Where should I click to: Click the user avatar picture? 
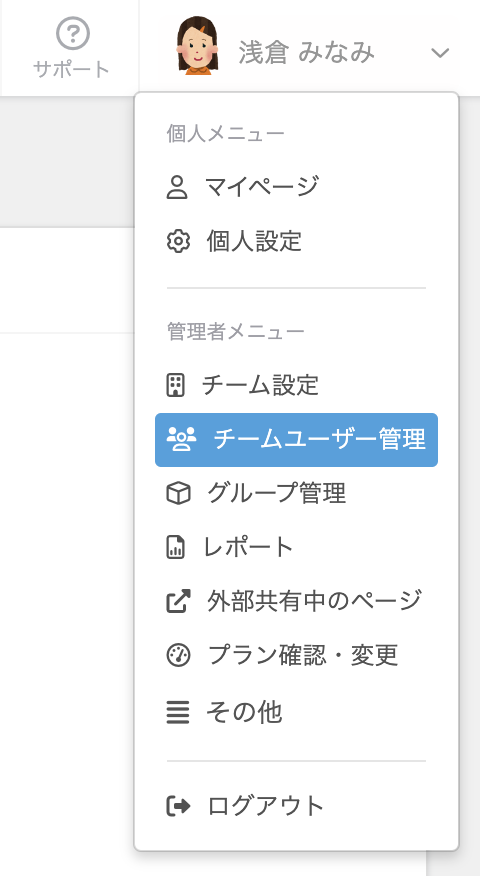point(197,46)
